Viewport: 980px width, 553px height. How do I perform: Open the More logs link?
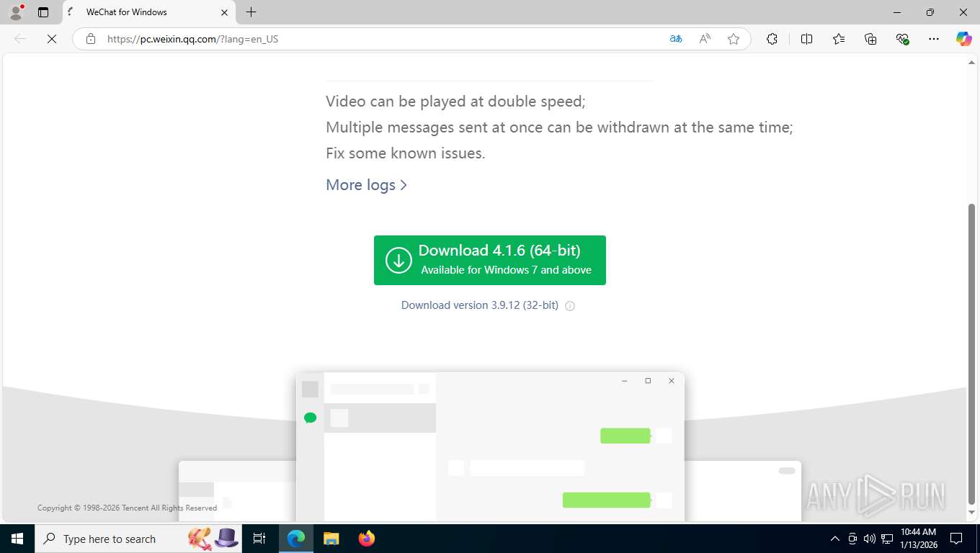click(x=366, y=185)
